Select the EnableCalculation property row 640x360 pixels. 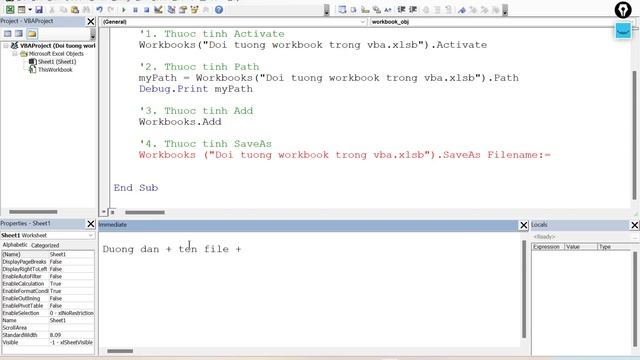tap(48, 284)
